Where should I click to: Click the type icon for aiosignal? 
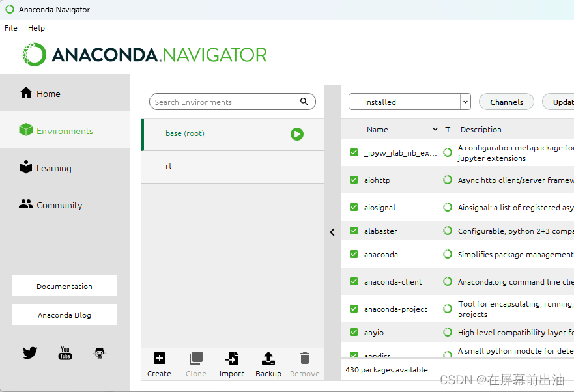click(x=448, y=208)
